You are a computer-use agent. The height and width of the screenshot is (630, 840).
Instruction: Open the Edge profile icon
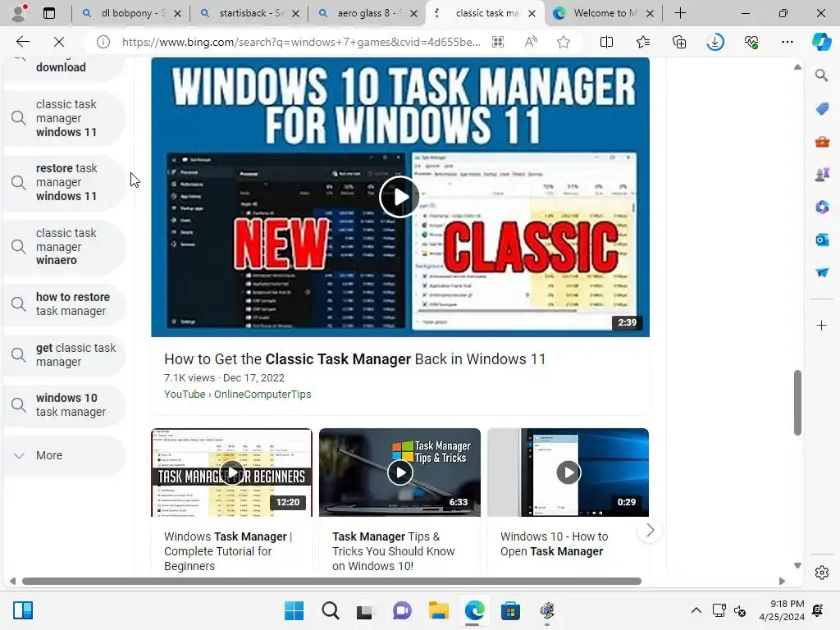coord(20,13)
